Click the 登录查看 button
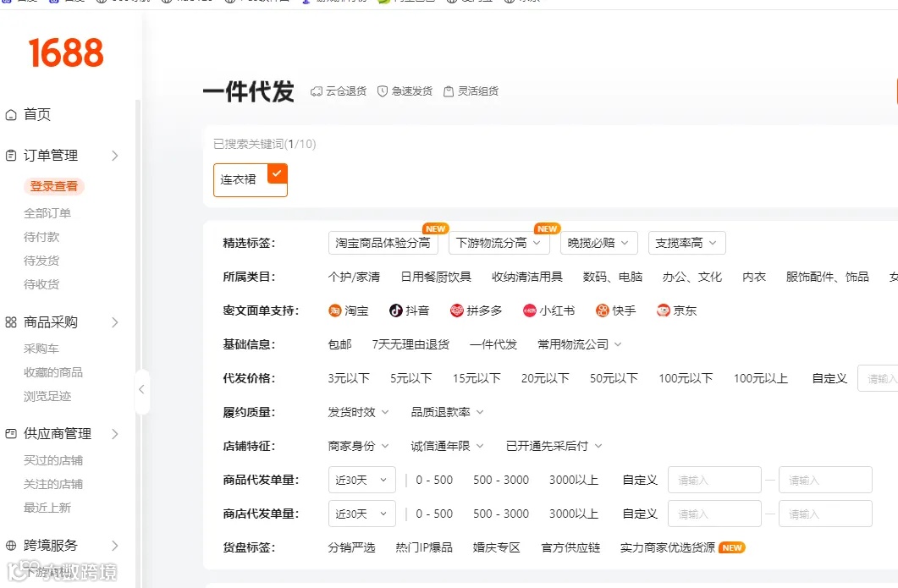The height and width of the screenshot is (588, 898). click(54, 186)
